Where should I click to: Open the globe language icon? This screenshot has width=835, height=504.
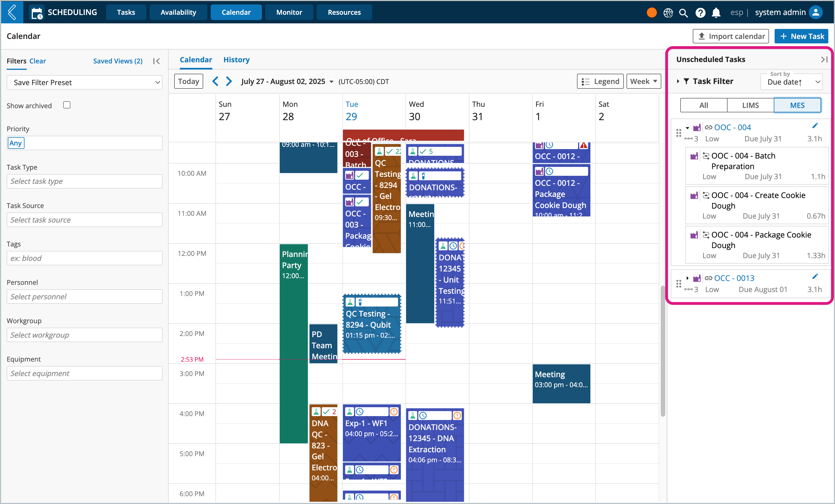[x=668, y=13]
